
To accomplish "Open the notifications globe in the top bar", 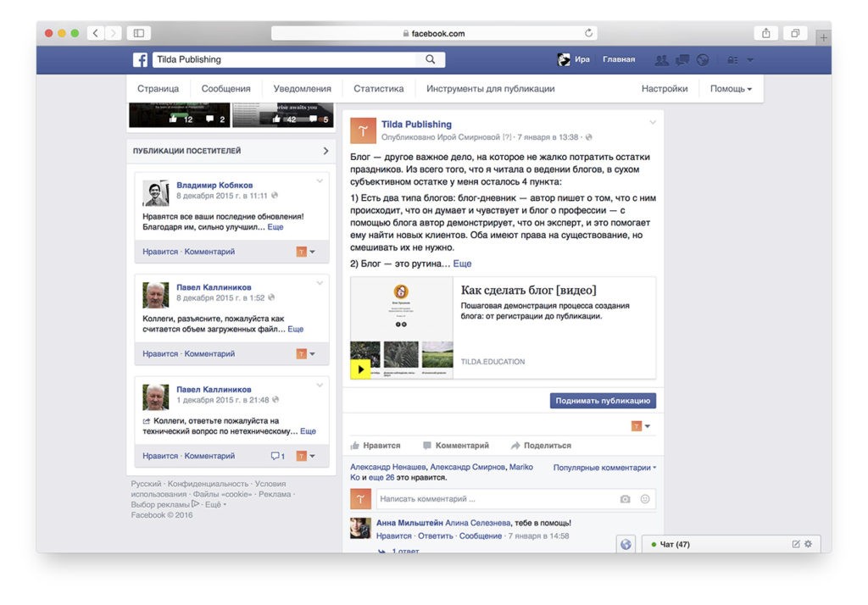I will pyautogui.click(x=703, y=60).
